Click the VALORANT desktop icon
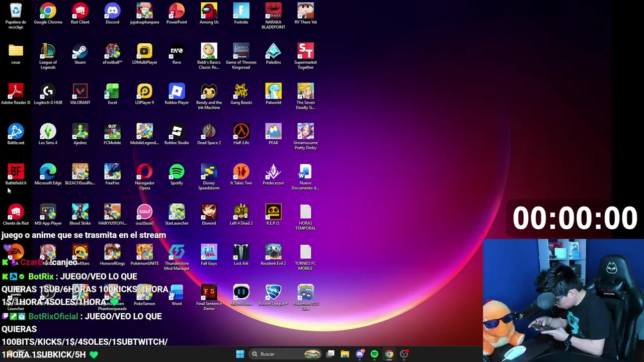Viewport: 644px width, 362px height. click(x=80, y=94)
